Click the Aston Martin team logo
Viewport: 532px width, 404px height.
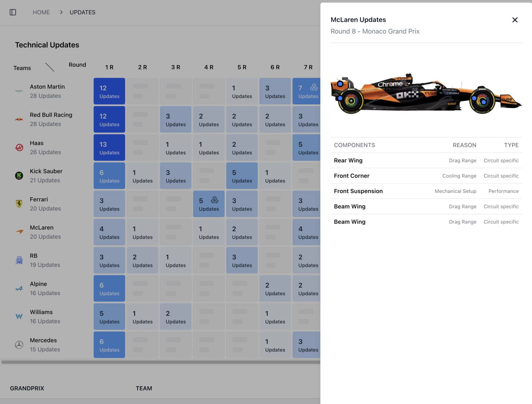19,91
